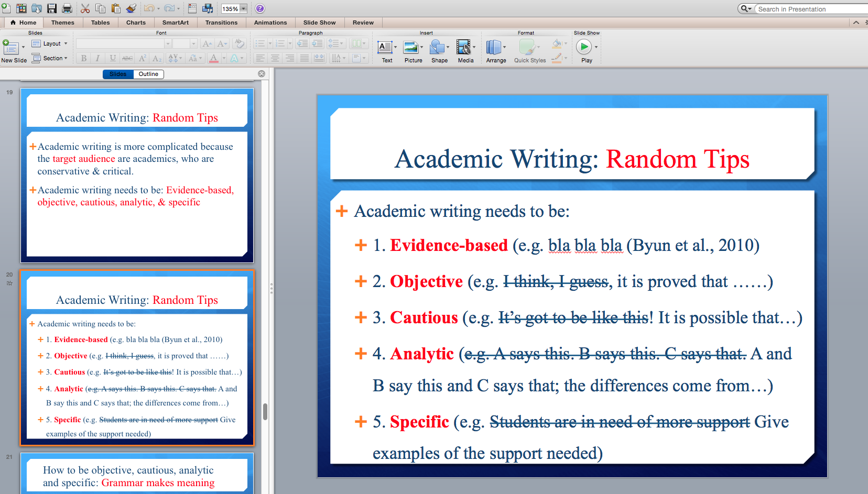Open the Section dropdown
The image size is (868, 494).
coord(50,58)
